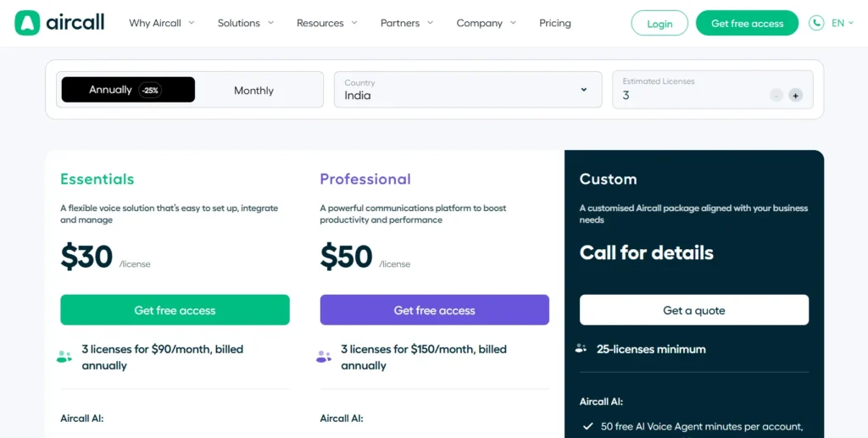Click the Professional licenses people icon
868x438 pixels.
pyautogui.click(x=324, y=357)
